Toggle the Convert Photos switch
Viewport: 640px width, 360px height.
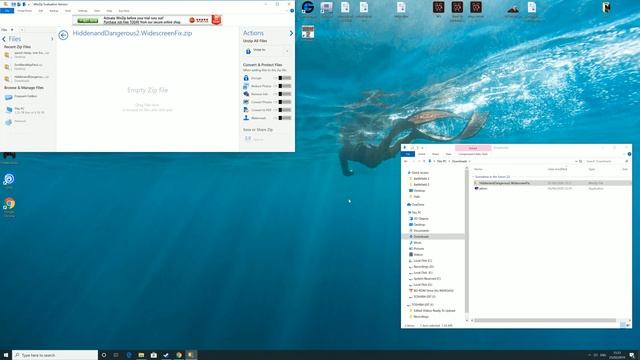285,102
